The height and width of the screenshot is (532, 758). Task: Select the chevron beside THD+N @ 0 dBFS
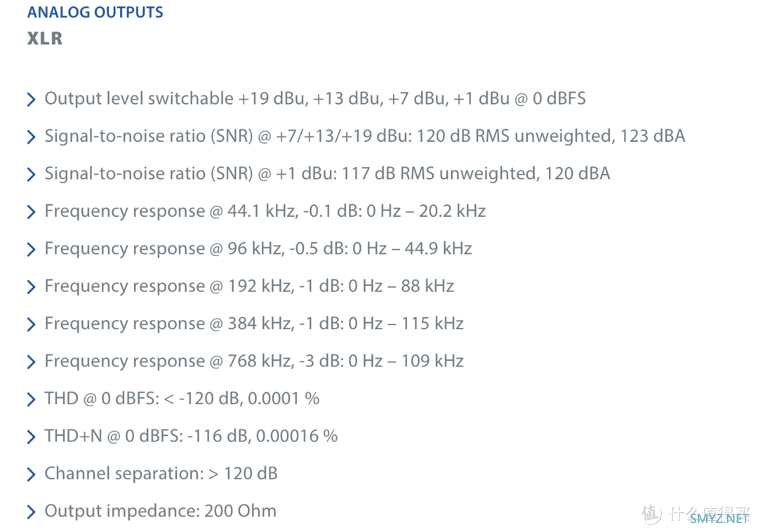click(x=32, y=437)
